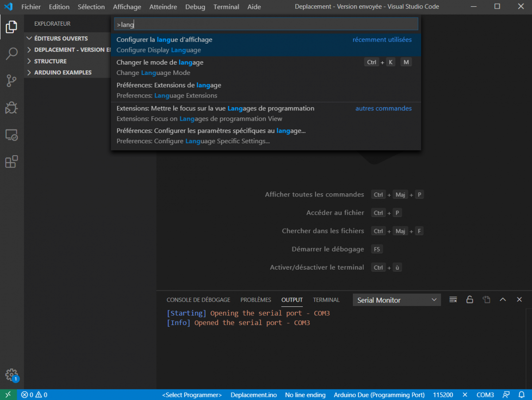Open the Explorer view in the activity bar
The width and height of the screenshot is (532, 400).
12,27
